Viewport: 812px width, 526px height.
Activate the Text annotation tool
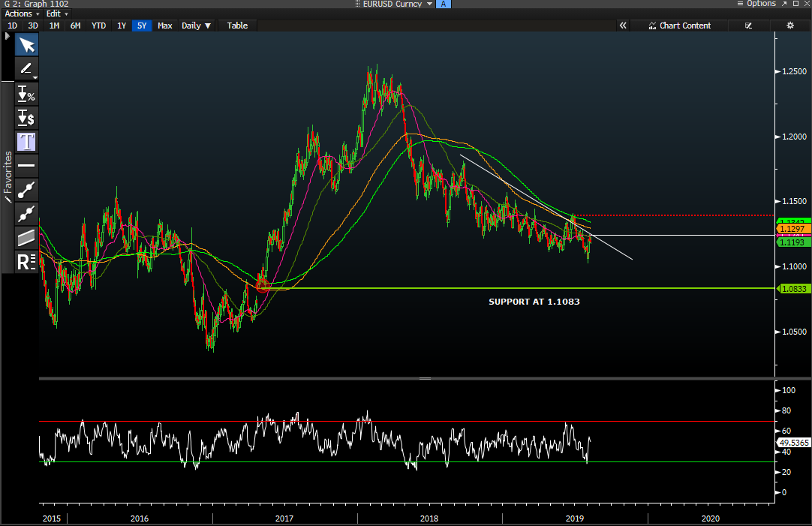[x=27, y=141]
